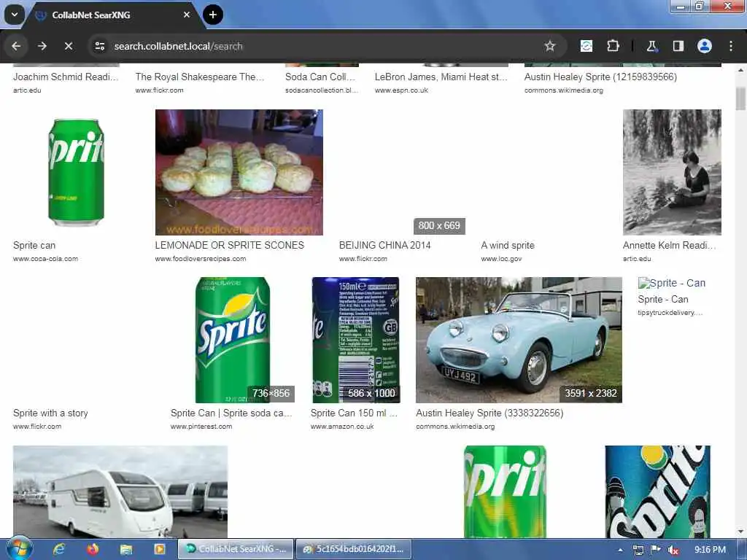Click the network tray icon
This screenshot has width=747, height=560.
[638, 550]
